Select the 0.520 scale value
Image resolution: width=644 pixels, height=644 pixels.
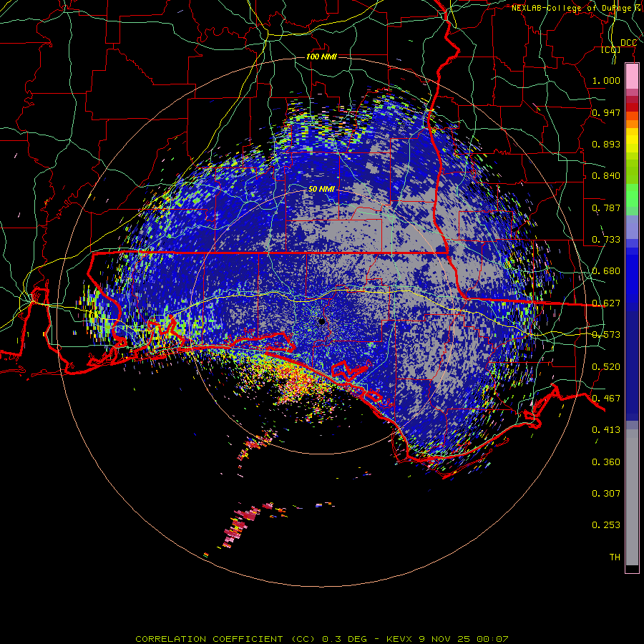[x=606, y=367]
